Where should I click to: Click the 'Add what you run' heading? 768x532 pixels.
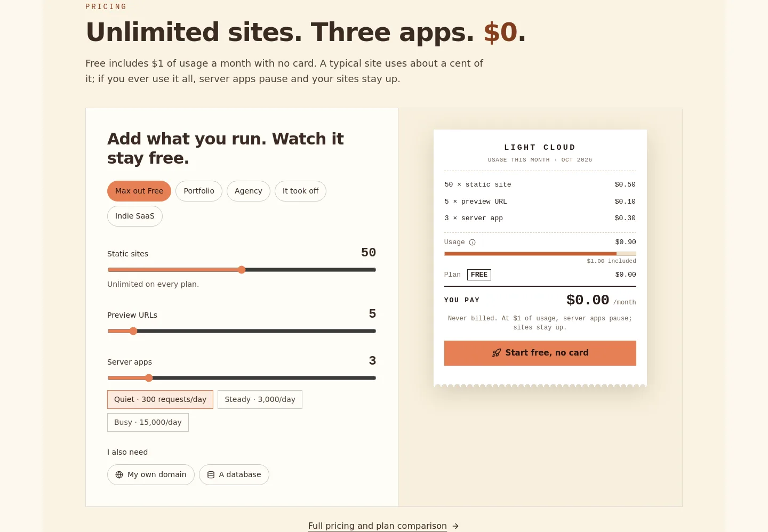click(226, 148)
